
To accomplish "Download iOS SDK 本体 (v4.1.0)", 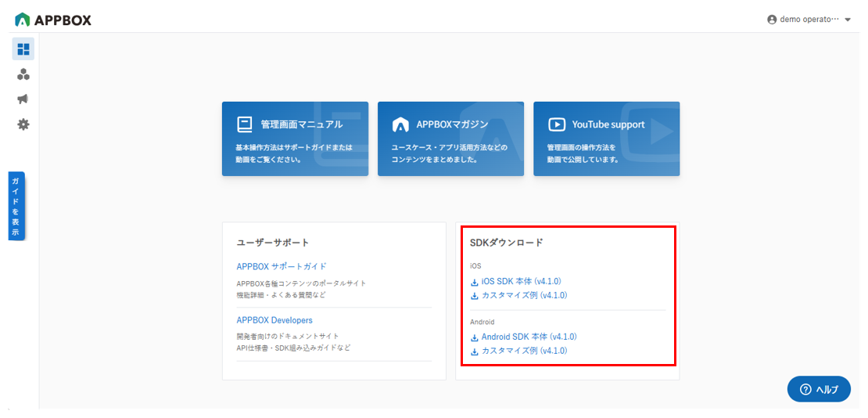I will point(522,281).
